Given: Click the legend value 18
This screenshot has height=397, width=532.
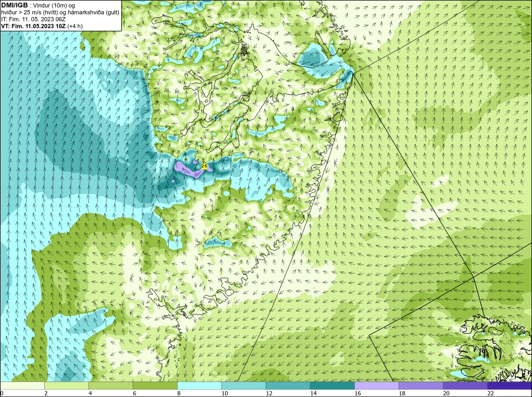Looking at the screenshot, I should click(402, 393).
